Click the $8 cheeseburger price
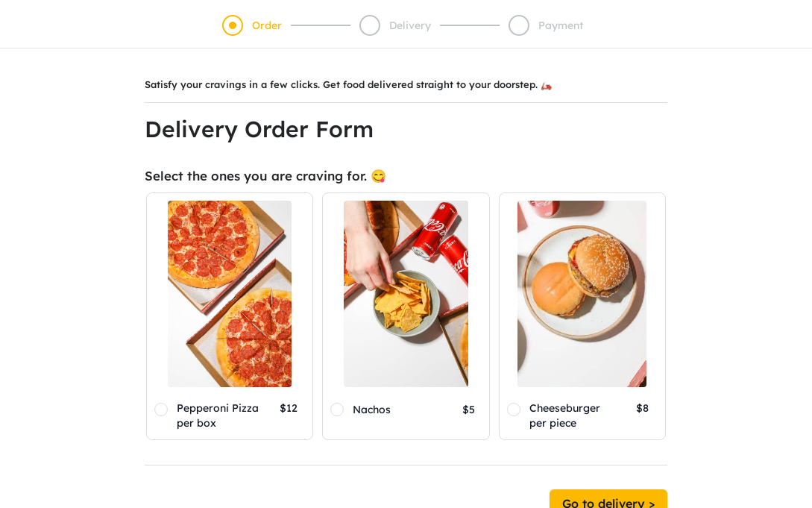The image size is (812, 508). [x=642, y=408]
